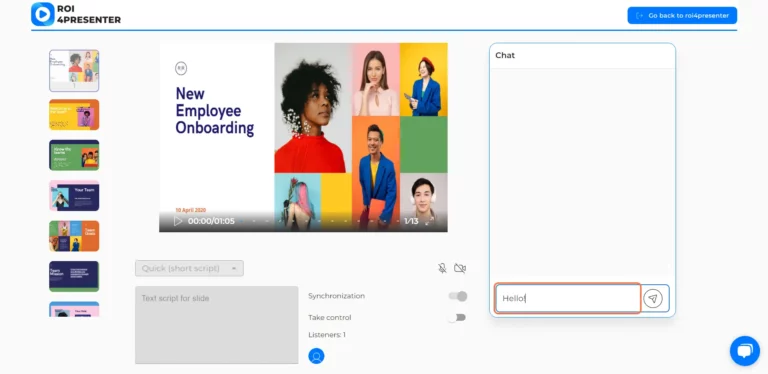The height and width of the screenshot is (374, 768).
Task: Select the Team Mission slide thumbnail
Action: pos(74,277)
